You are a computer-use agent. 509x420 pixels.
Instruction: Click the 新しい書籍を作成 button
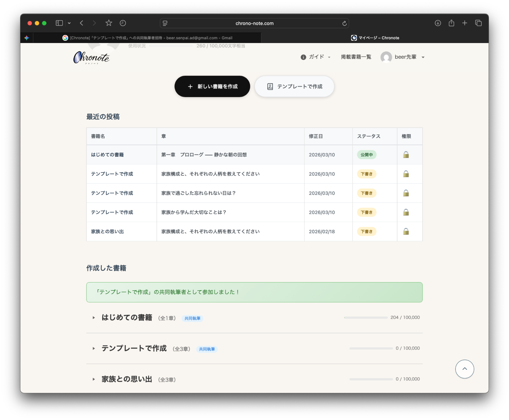pos(212,86)
